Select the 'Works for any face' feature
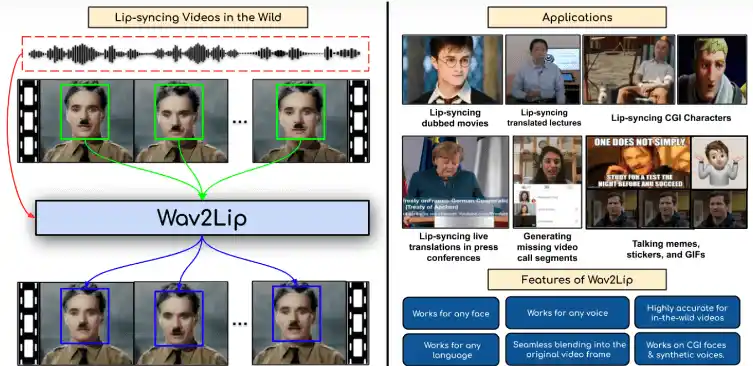 point(450,313)
